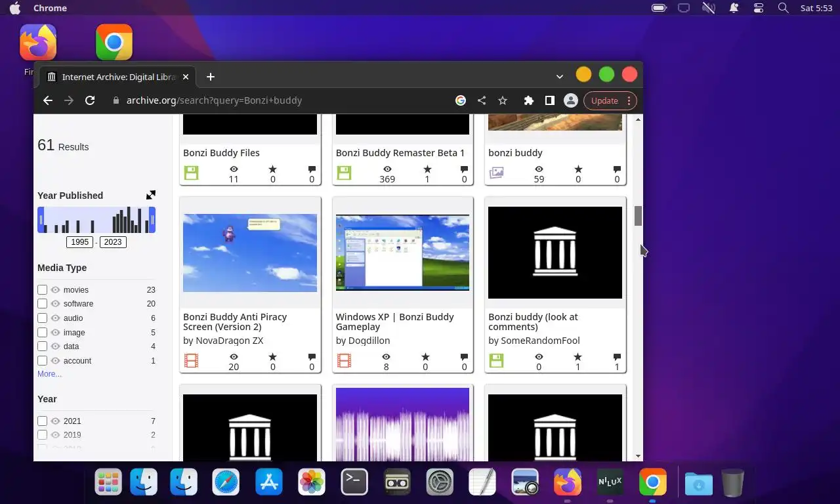Check the data media type checkbox
840x504 pixels.
pyautogui.click(x=42, y=346)
